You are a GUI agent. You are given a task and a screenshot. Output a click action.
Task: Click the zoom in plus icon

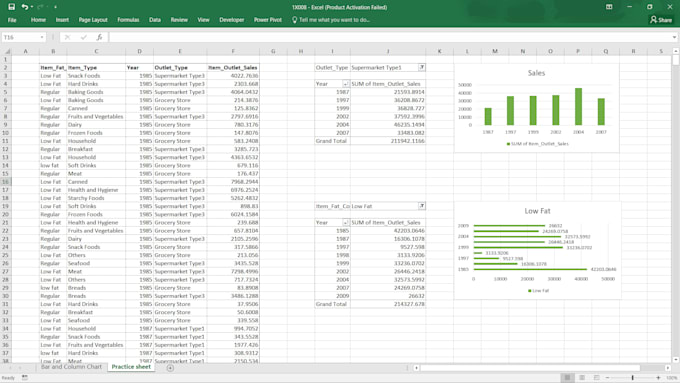click(x=658, y=378)
